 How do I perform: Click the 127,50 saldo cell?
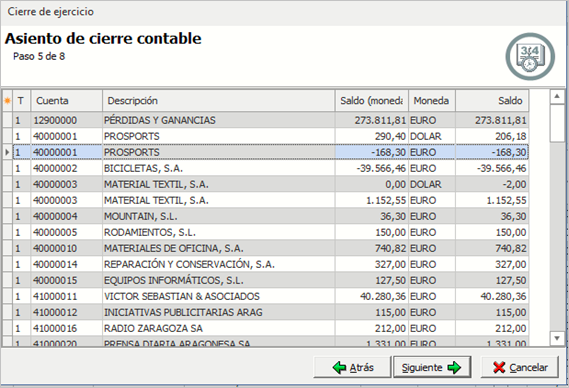click(x=492, y=280)
